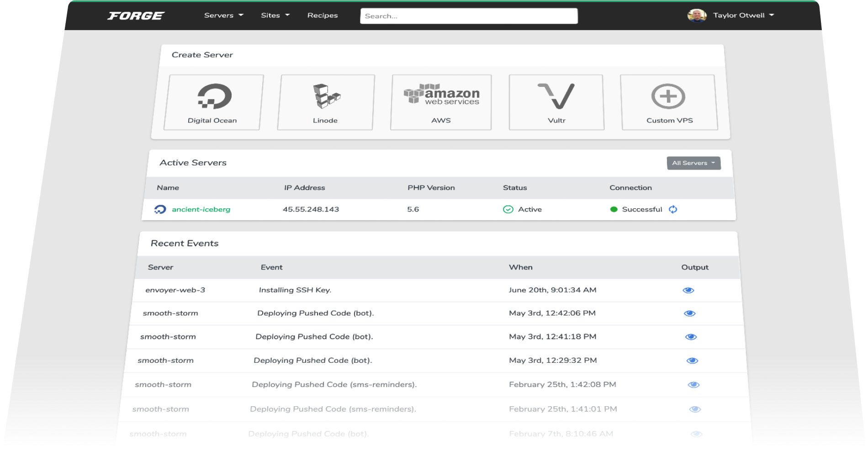Choose the AWS provider card

pos(441,102)
